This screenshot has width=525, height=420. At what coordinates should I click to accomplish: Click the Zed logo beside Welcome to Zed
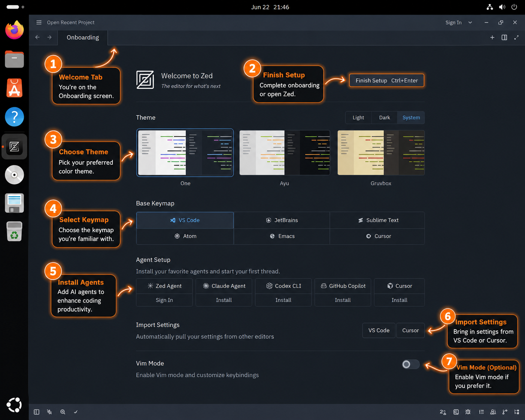(145, 80)
